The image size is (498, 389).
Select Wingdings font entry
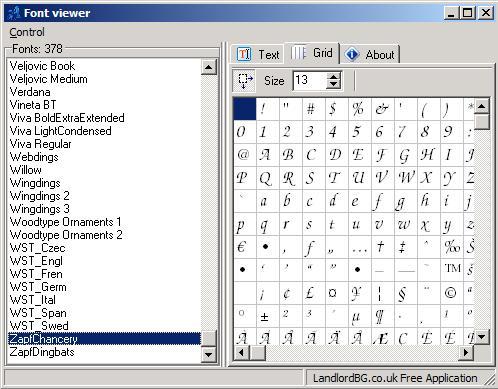[x=35, y=183]
